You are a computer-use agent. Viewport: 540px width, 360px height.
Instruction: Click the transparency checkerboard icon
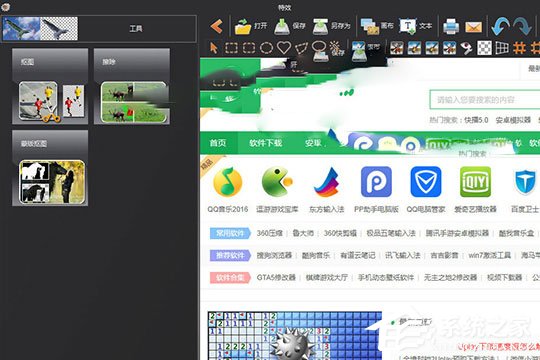coord(484,48)
